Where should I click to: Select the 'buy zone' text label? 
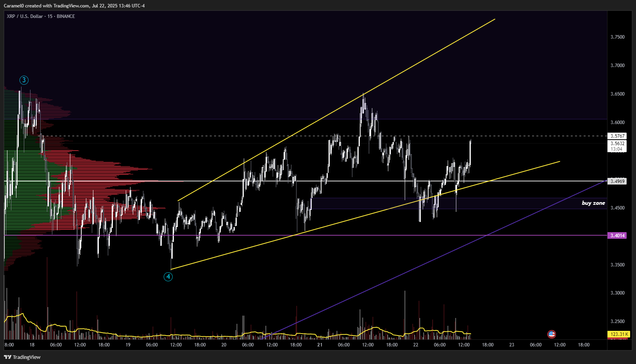tap(593, 203)
